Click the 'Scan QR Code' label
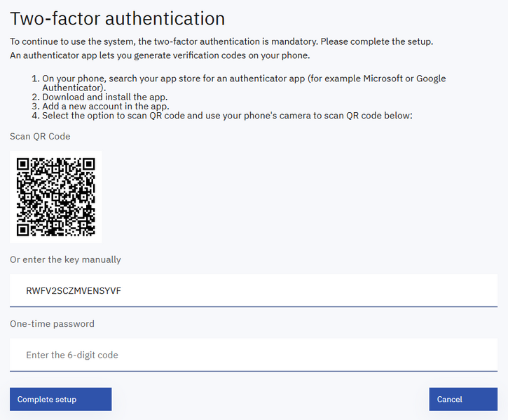This screenshot has height=420, width=508. pos(40,136)
